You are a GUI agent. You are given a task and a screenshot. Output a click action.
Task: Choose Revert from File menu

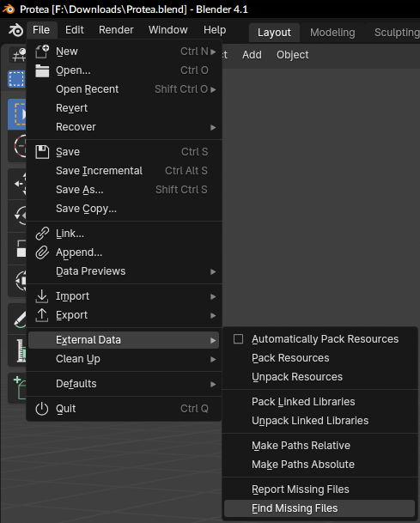(x=124, y=108)
